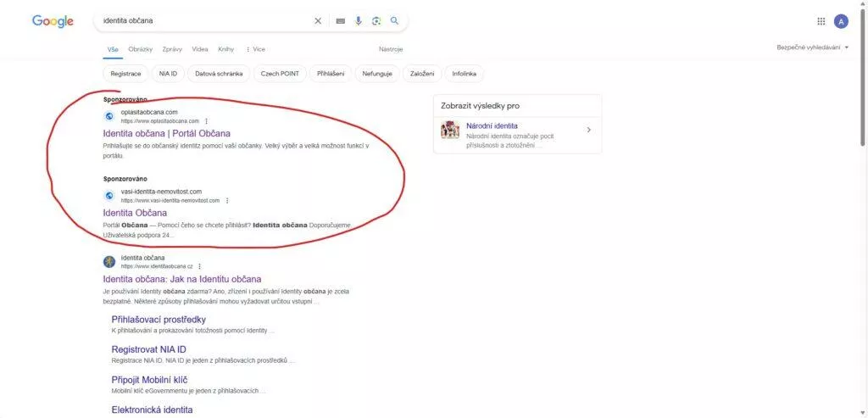Apply the Datová schránka filter chip
The height and width of the screenshot is (418, 868).
coord(219,74)
